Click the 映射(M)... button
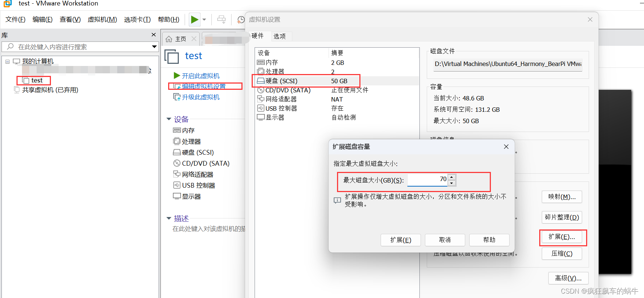 562,197
